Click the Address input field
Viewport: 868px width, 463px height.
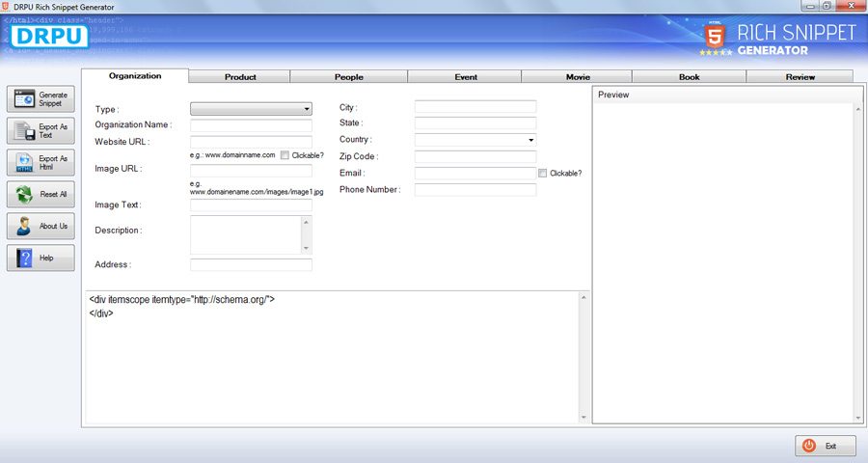251,264
